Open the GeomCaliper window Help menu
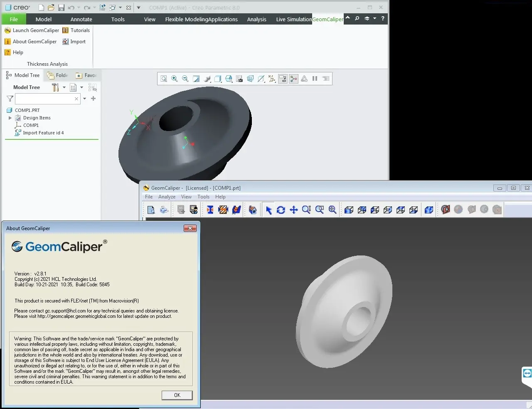 220,197
